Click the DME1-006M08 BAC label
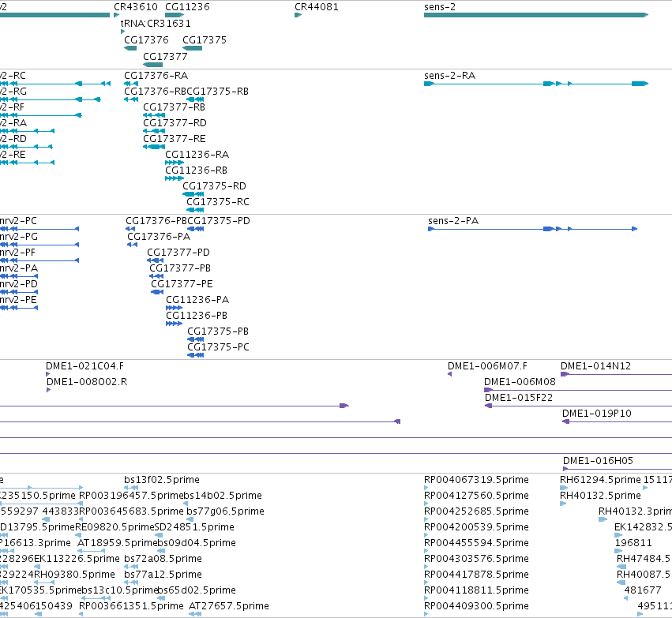 [520, 381]
